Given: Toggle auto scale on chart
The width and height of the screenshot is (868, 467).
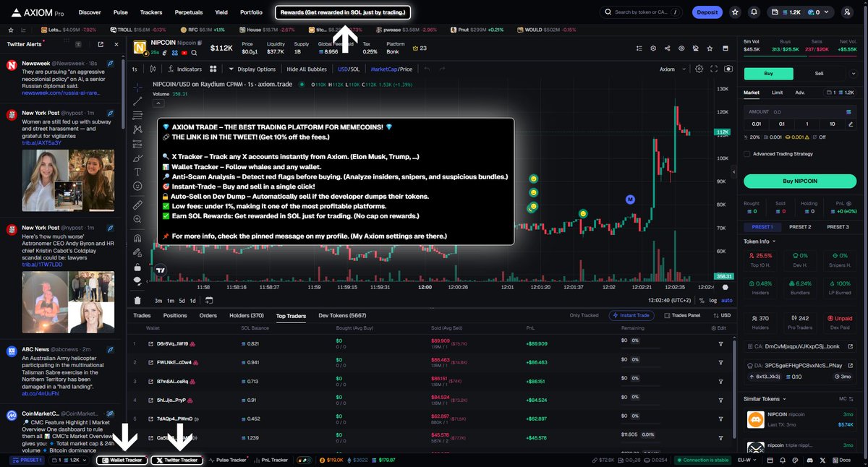Looking at the screenshot, I should click(726, 300).
